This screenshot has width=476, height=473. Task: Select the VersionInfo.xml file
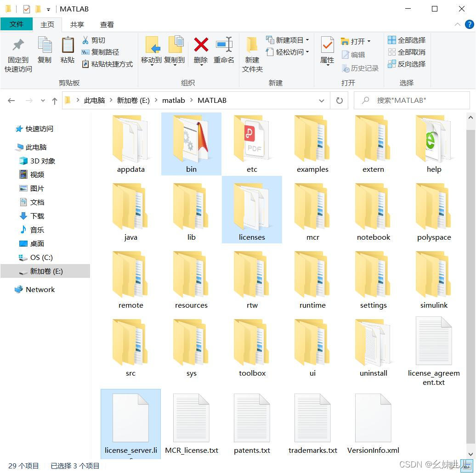(374, 423)
